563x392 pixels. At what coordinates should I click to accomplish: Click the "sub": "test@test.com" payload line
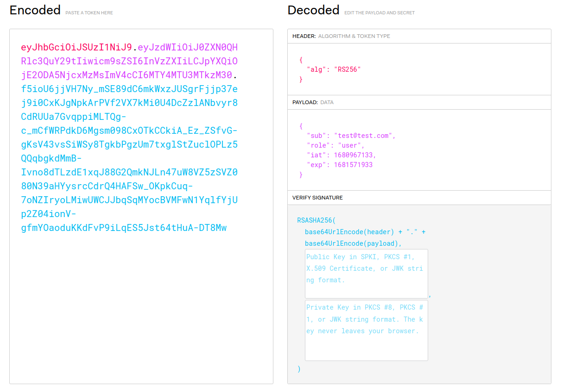click(351, 136)
